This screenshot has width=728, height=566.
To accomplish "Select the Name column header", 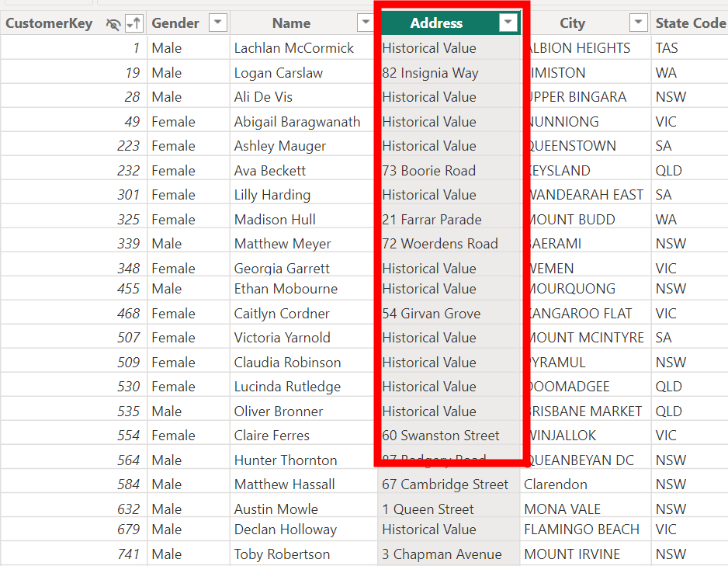I will point(291,23).
